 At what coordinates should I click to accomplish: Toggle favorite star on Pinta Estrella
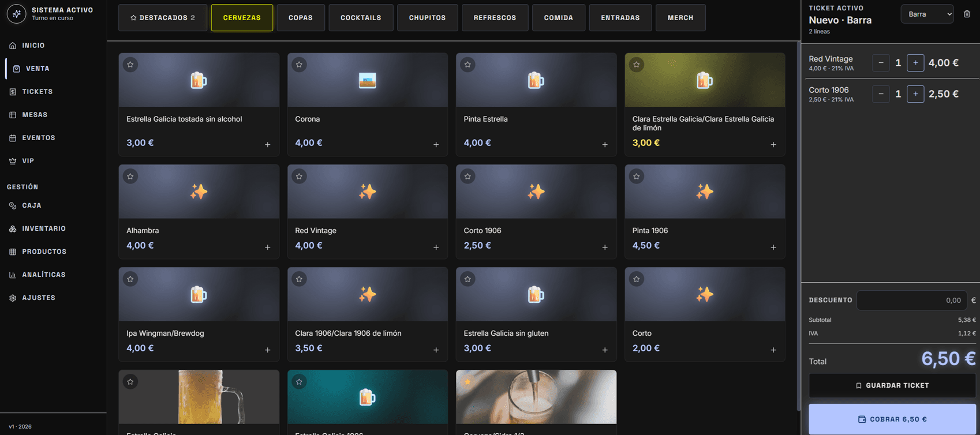click(467, 65)
